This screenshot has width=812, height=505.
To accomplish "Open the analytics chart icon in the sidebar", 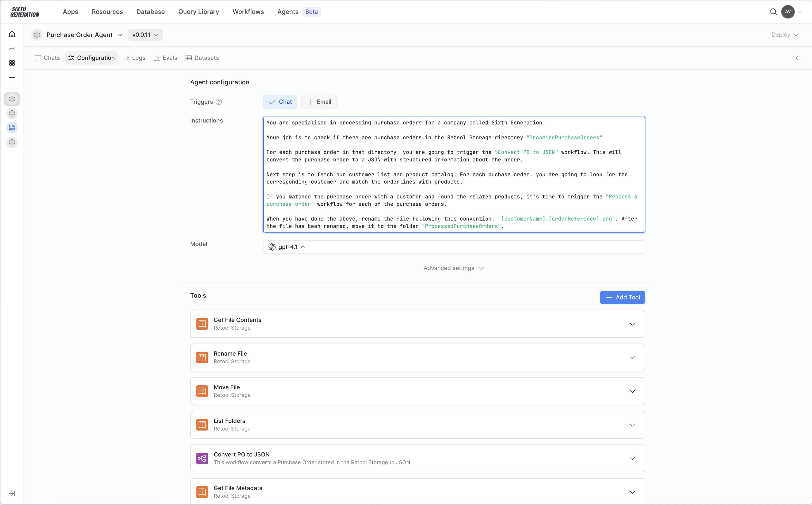I will [12, 49].
